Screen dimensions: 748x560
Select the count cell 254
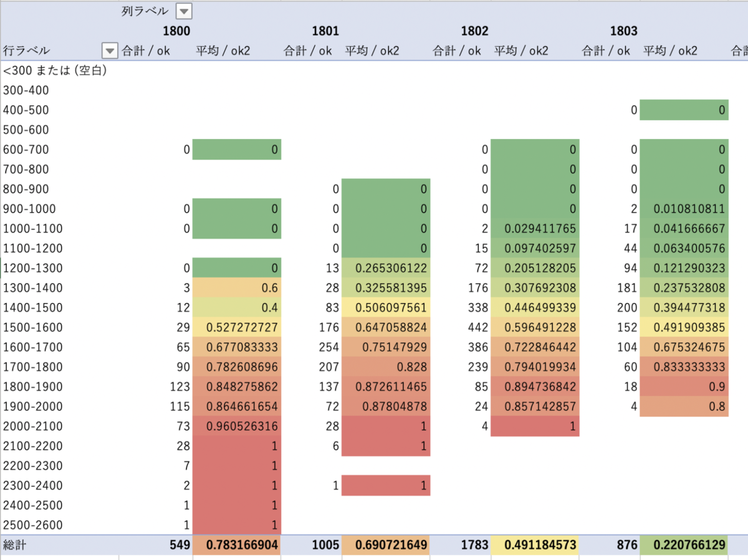[x=328, y=347]
